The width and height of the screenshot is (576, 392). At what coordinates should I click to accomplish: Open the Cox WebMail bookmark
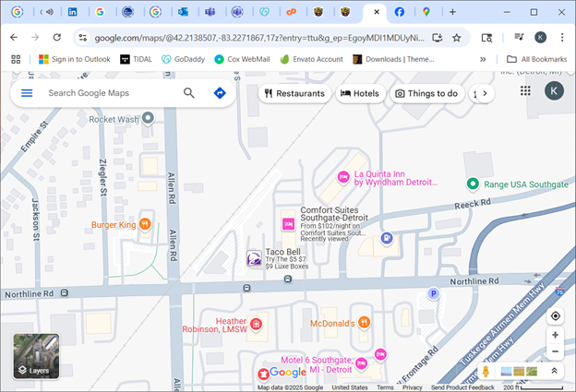click(x=242, y=59)
